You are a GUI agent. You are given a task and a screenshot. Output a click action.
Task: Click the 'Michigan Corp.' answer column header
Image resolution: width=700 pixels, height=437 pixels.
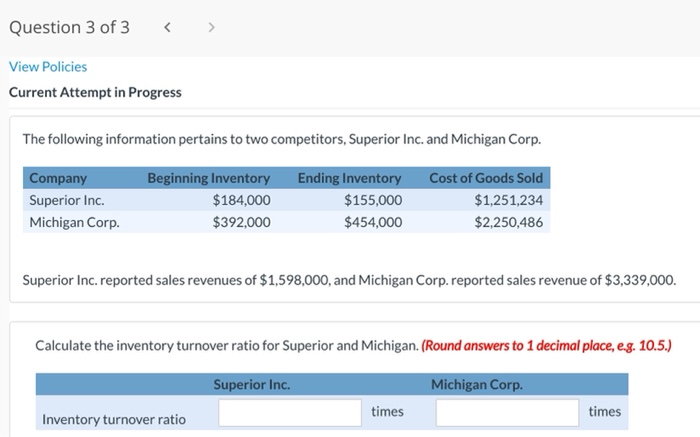click(x=477, y=384)
